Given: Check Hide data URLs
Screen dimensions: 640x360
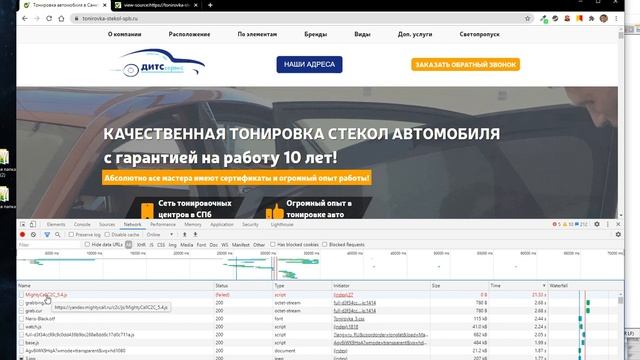Looking at the screenshot, I should 87,244.
